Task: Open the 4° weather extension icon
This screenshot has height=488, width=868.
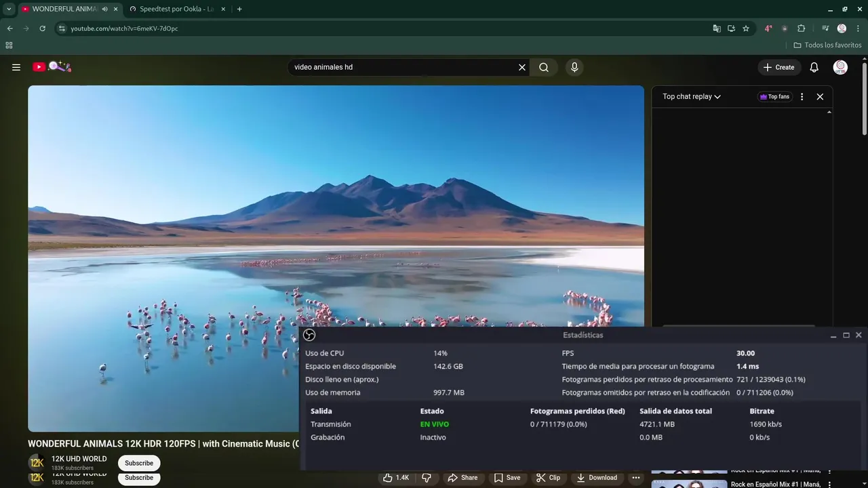Action: (x=768, y=28)
